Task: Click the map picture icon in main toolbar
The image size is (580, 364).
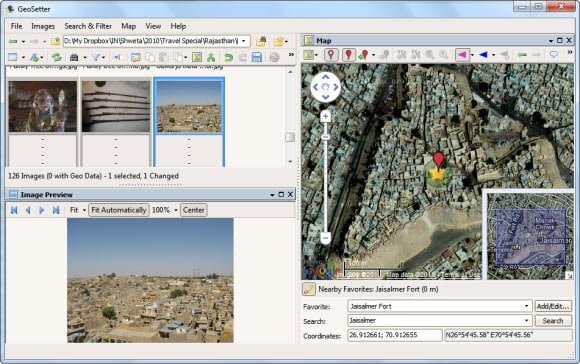Action: tap(197, 57)
